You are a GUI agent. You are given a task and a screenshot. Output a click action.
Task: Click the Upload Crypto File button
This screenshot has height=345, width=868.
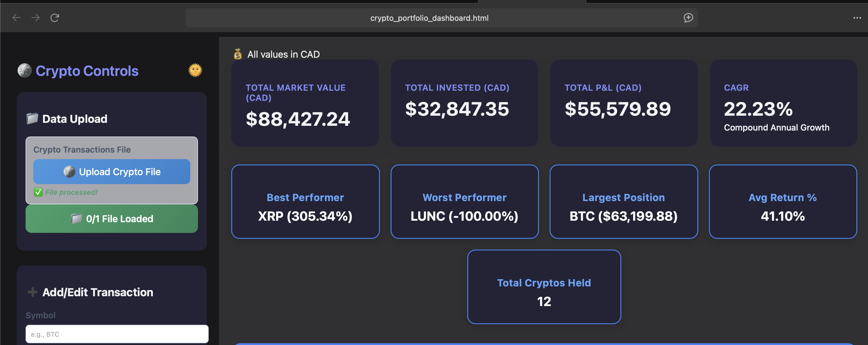111,171
